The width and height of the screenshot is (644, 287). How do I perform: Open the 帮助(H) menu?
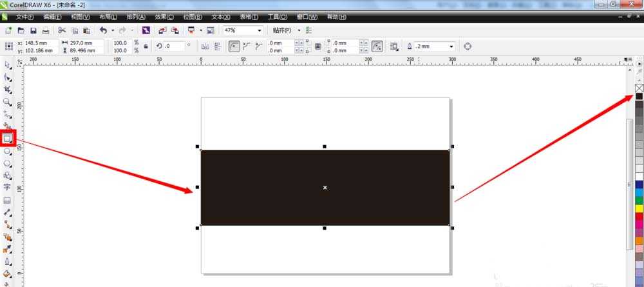(336, 17)
